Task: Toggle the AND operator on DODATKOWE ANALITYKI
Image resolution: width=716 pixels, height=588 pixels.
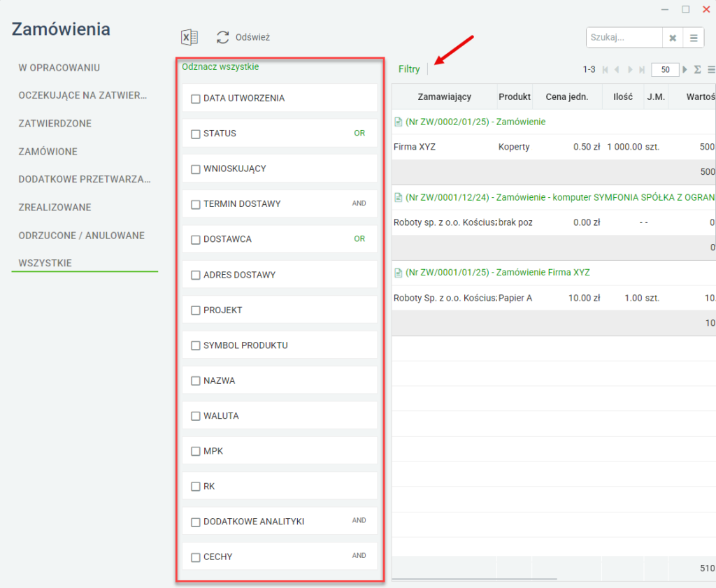Action: (x=359, y=520)
